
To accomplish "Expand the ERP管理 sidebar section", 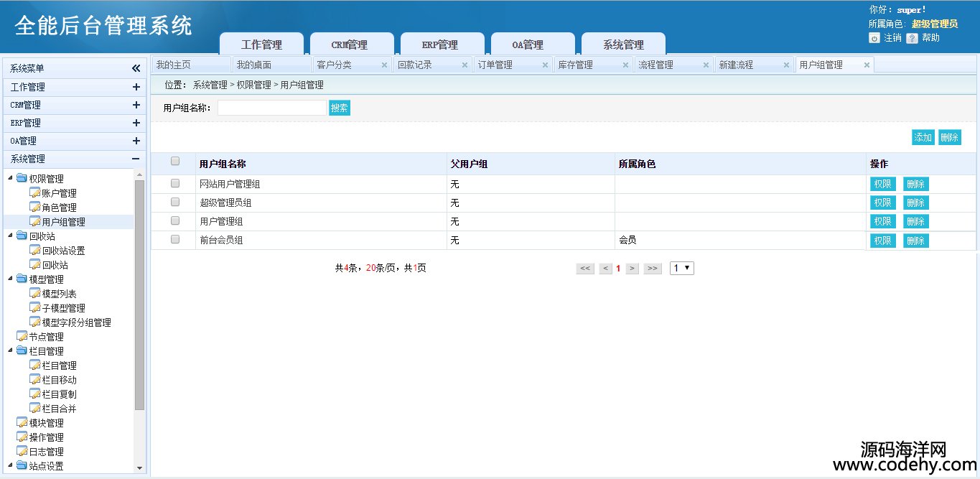I will [x=136, y=123].
